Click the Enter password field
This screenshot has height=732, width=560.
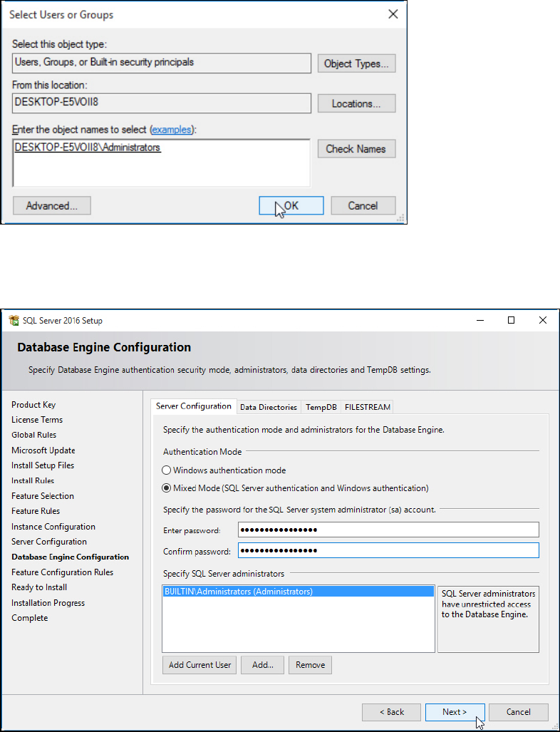point(388,530)
